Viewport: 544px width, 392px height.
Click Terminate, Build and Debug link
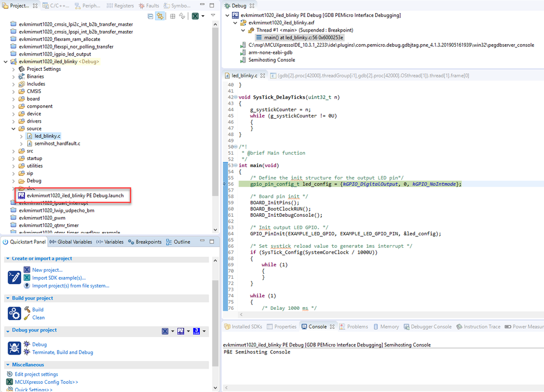[x=63, y=352]
